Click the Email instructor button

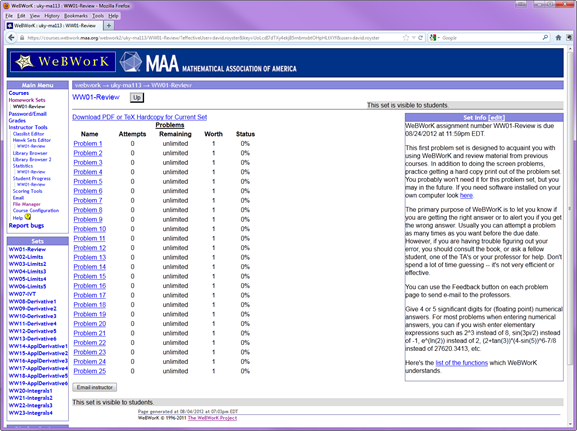click(x=95, y=387)
